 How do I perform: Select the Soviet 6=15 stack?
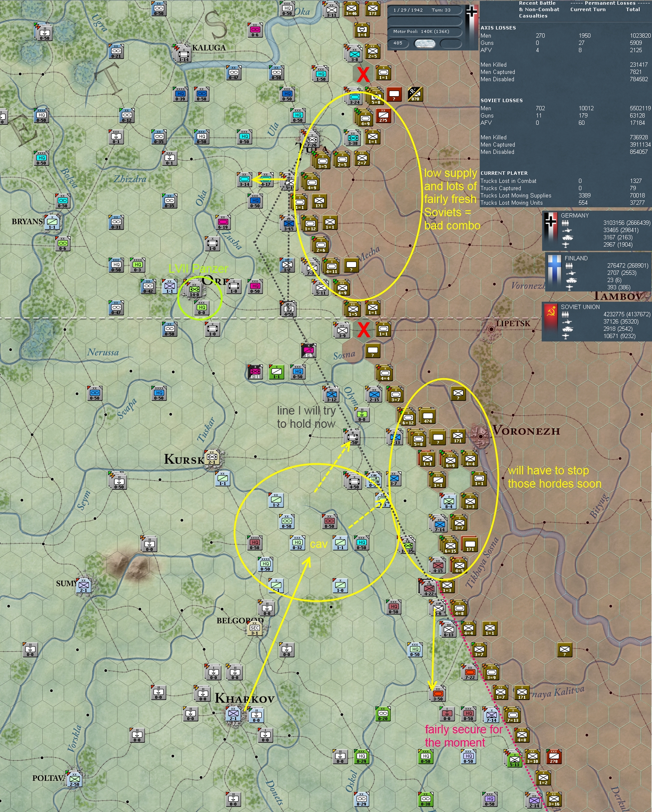pyautogui.click(x=450, y=546)
